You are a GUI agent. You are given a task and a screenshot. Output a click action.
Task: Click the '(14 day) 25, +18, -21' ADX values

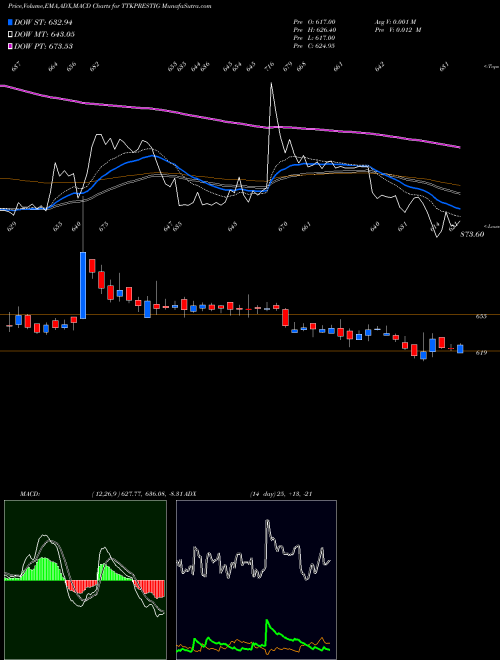pos(281,494)
